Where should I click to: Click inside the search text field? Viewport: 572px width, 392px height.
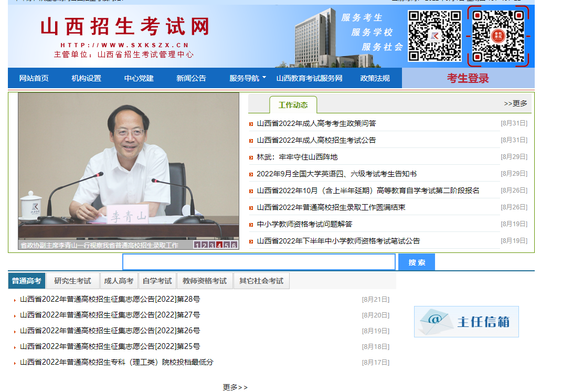coord(259,262)
